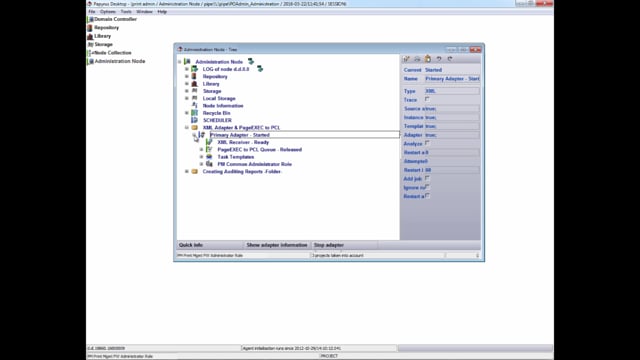The width and height of the screenshot is (640, 360).
Task: Select the Local Storage icon in the tree
Action: (195, 98)
